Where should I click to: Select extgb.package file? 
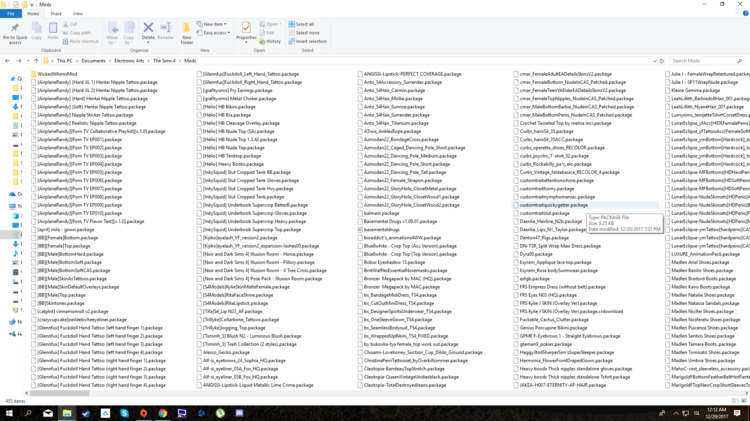[534, 278]
